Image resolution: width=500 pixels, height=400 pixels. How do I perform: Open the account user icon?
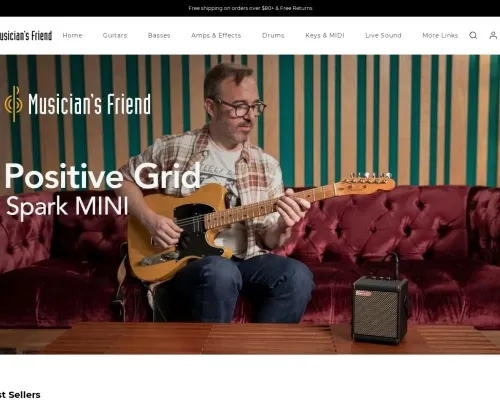[493, 35]
